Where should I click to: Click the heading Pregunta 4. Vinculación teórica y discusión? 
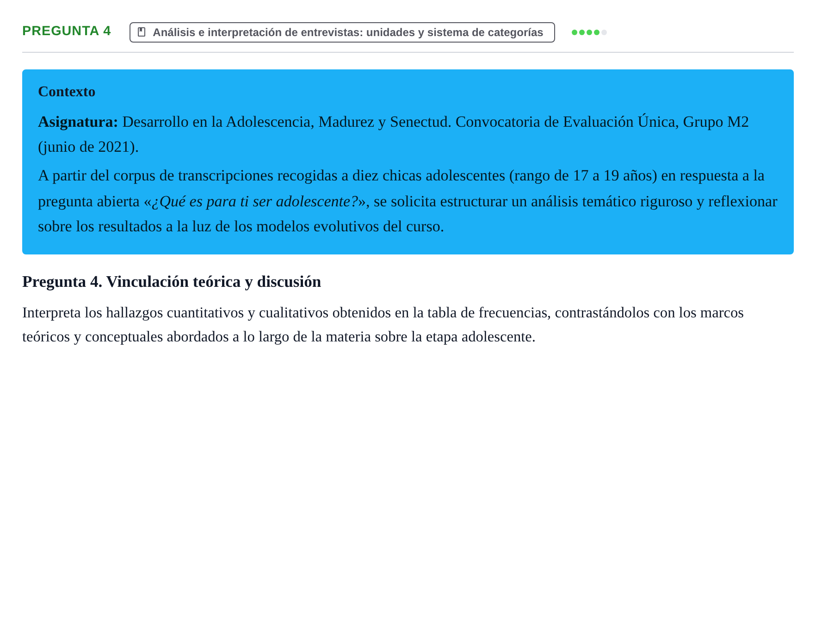coord(172,282)
